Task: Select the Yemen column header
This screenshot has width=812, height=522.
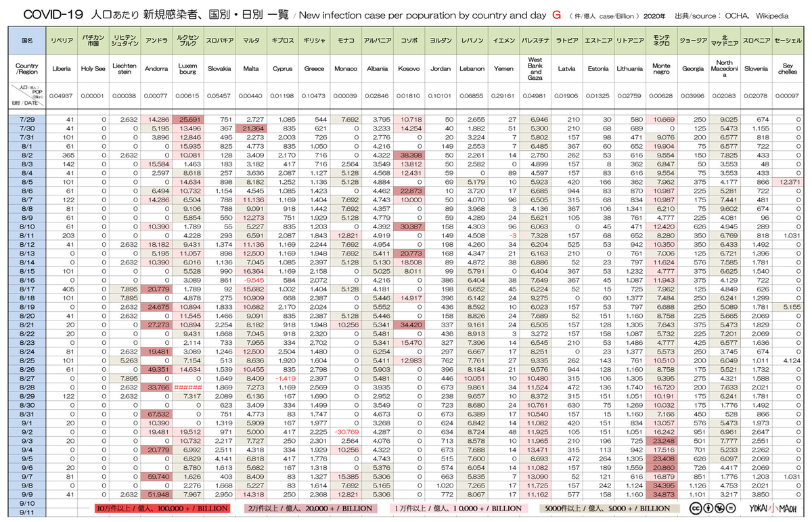Action: pyautogui.click(x=503, y=68)
